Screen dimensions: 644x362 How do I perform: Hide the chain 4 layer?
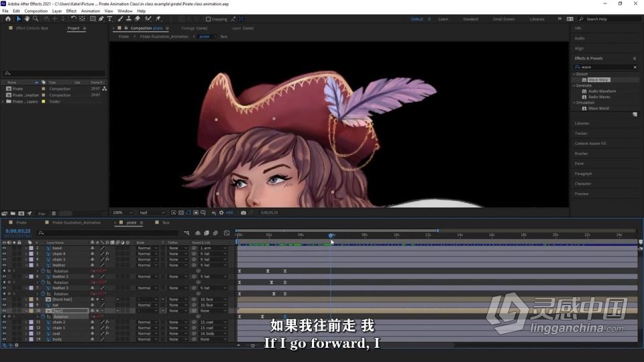5,253
